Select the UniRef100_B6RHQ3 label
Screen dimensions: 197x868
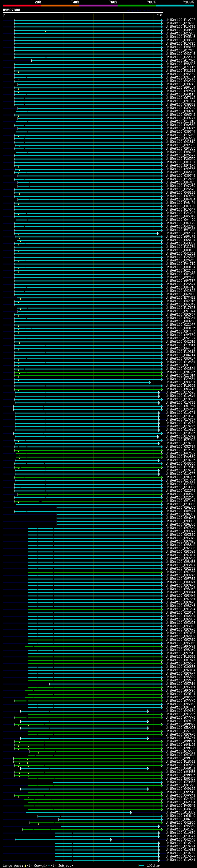point(180,779)
